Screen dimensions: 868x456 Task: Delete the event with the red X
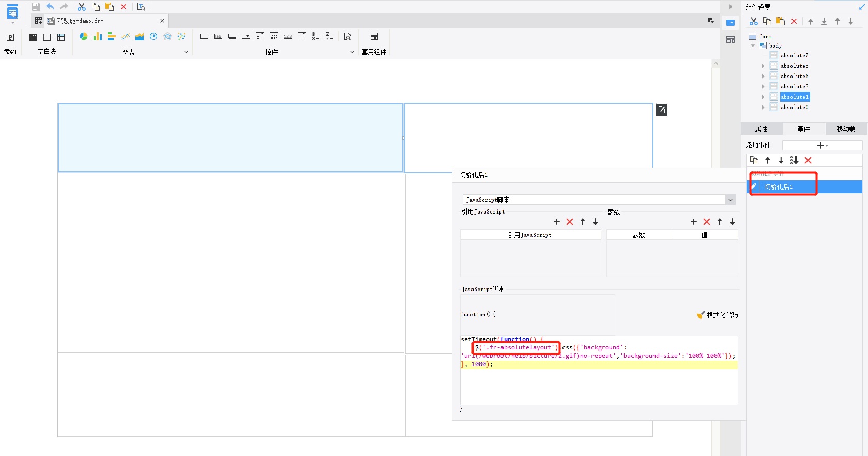click(808, 160)
